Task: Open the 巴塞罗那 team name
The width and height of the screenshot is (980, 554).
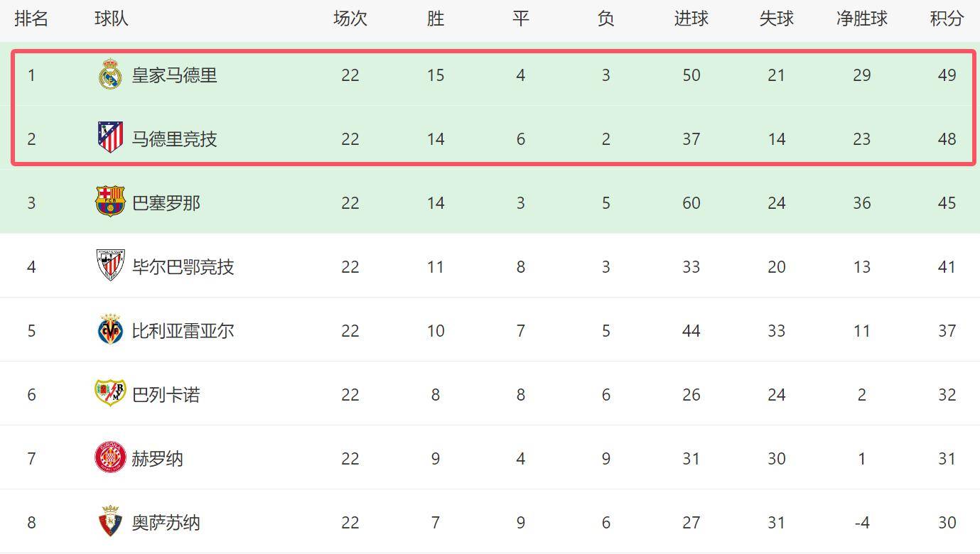Action: point(166,203)
